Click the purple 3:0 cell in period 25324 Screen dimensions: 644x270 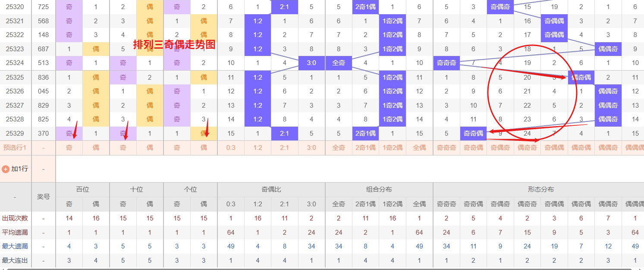tap(311, 63)
